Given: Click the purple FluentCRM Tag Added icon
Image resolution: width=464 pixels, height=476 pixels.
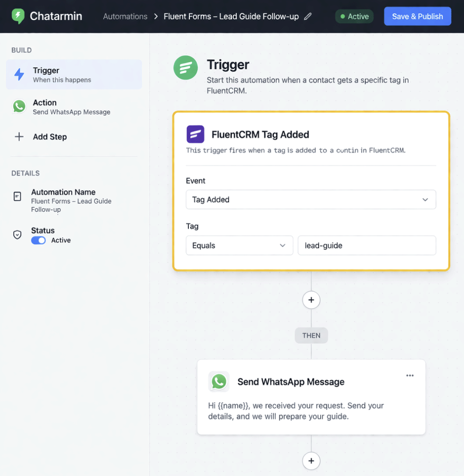Looking at the screenshot, I should [x=195, y=135].
